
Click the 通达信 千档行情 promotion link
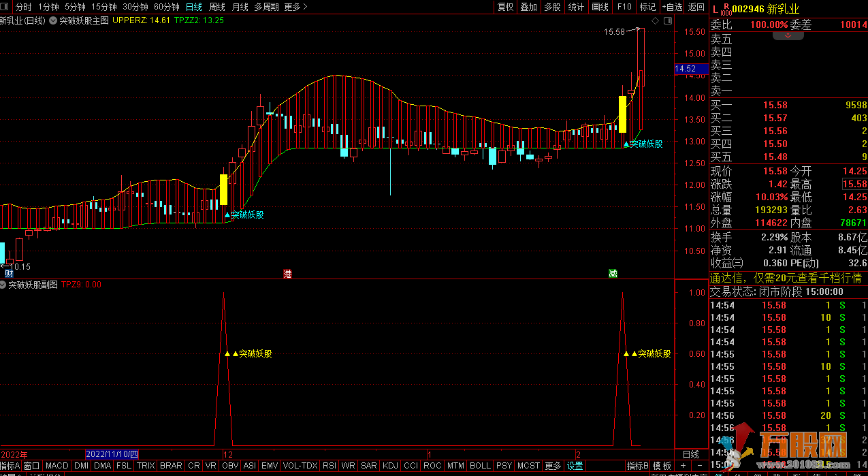coord(786,278)
